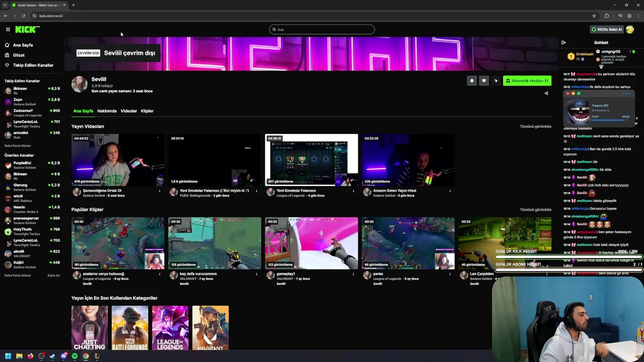Viewport: 644px width, 362px height.
Task: Play the clip kaç defa vurucammm
Action: point(214,243)
